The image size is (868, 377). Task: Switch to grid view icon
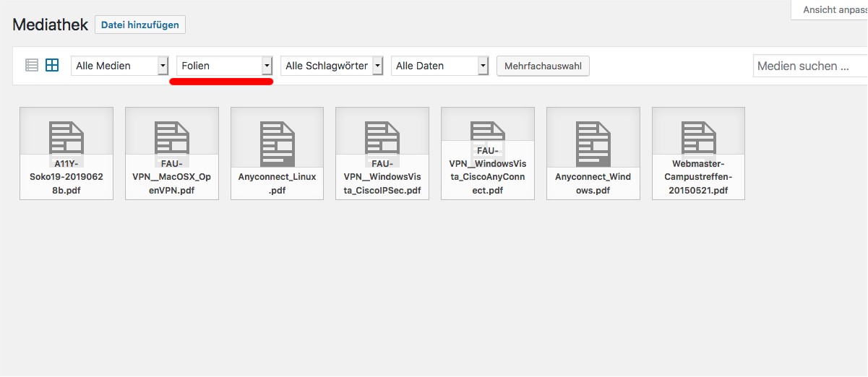pyautogui.click(x=52, y=66)
